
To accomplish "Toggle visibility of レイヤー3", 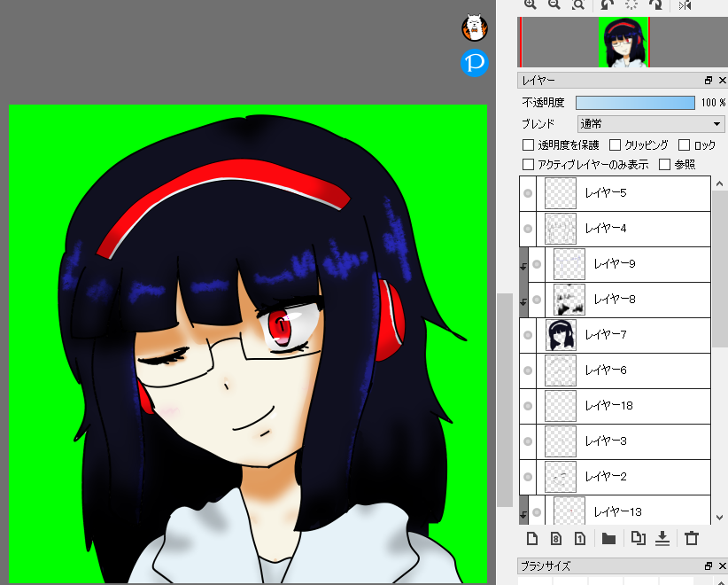I will 528,441.
